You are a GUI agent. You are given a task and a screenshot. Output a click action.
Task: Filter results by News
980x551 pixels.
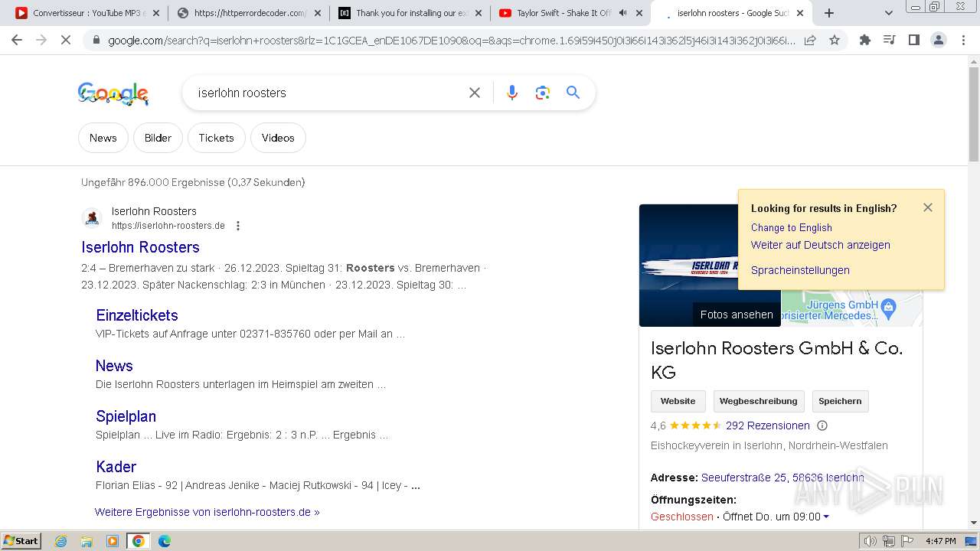coord(103,138)
